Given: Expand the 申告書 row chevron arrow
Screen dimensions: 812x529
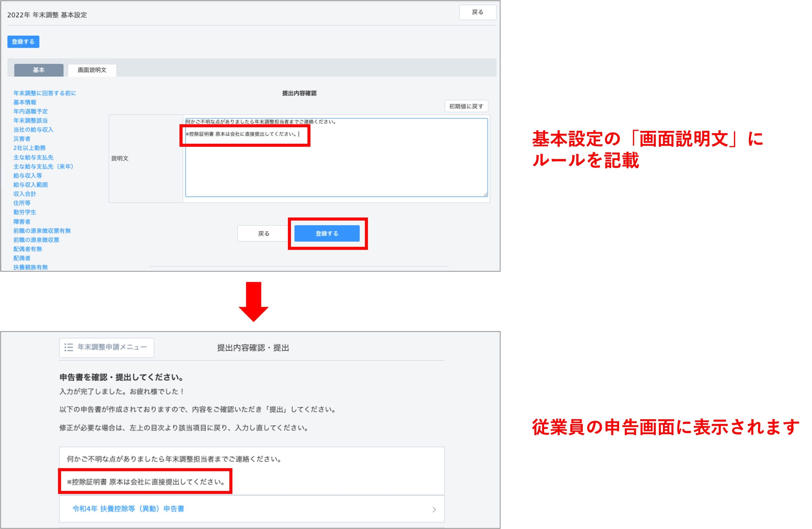Looking at the screenshot, I should tap(434, 510).
